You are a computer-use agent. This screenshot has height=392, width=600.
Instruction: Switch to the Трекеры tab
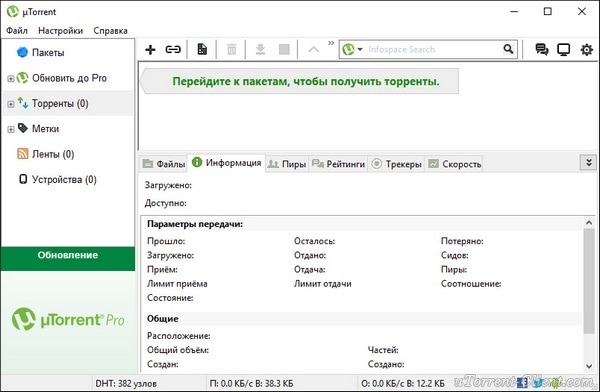tap(396, 164)
